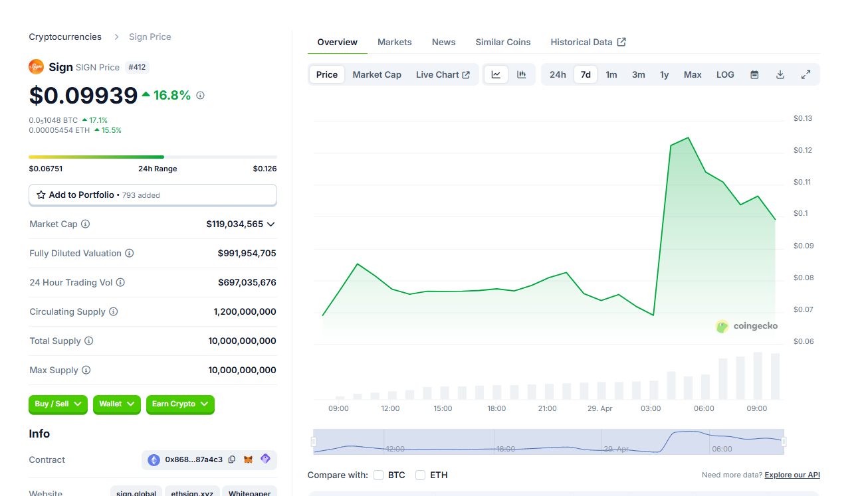This screenshot has height=496, width=868.
Task: Open Buy / Sell dropdown
Action: [58, 404]
